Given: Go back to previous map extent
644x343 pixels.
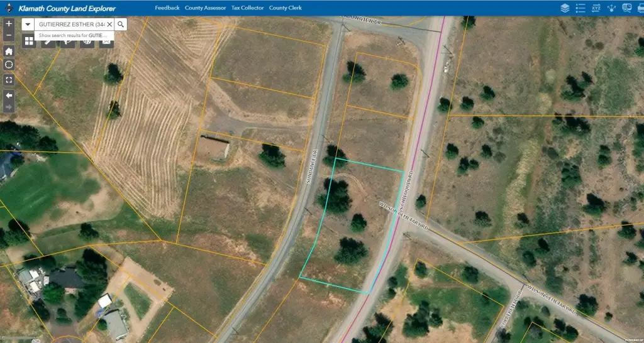Looking at the screenshot, I should tap(9, 95).
